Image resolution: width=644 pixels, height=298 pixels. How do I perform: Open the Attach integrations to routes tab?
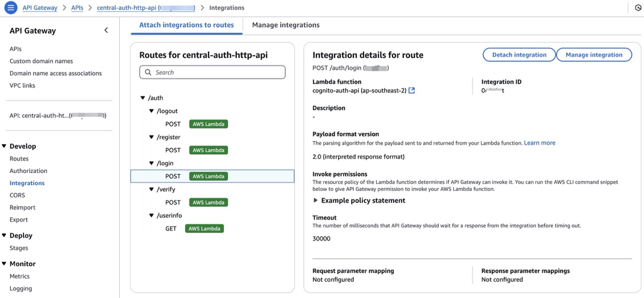[x=186, y=25]
